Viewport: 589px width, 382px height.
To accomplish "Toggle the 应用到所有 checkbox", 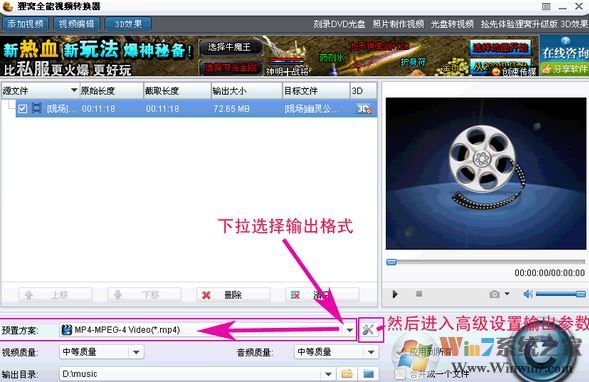I will click(x=400, y=351).
